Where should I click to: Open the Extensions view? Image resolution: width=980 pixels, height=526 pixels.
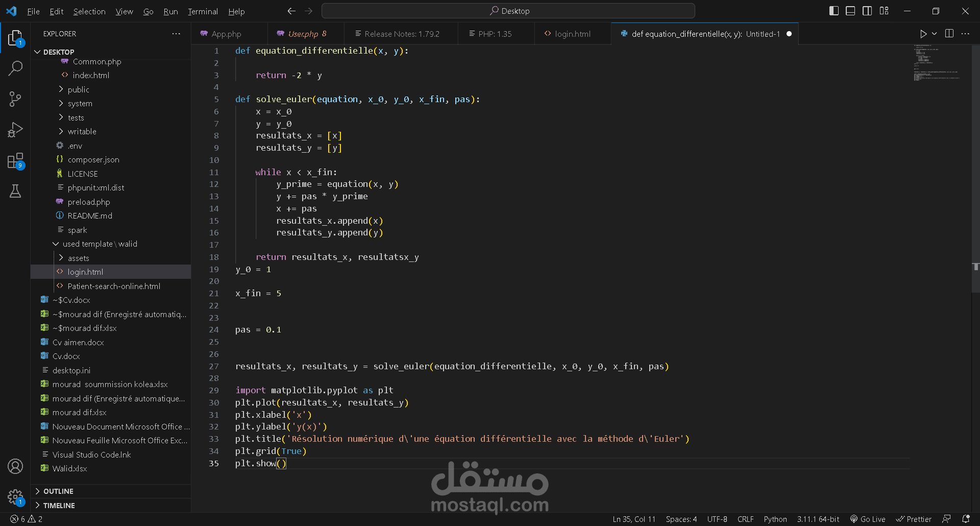pyautogui.click(x=15, y=160)
